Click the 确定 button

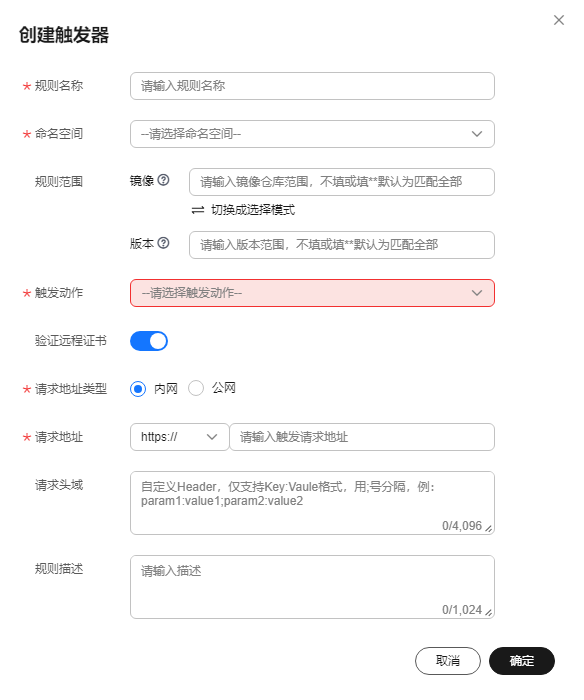[x=522, y=661]
